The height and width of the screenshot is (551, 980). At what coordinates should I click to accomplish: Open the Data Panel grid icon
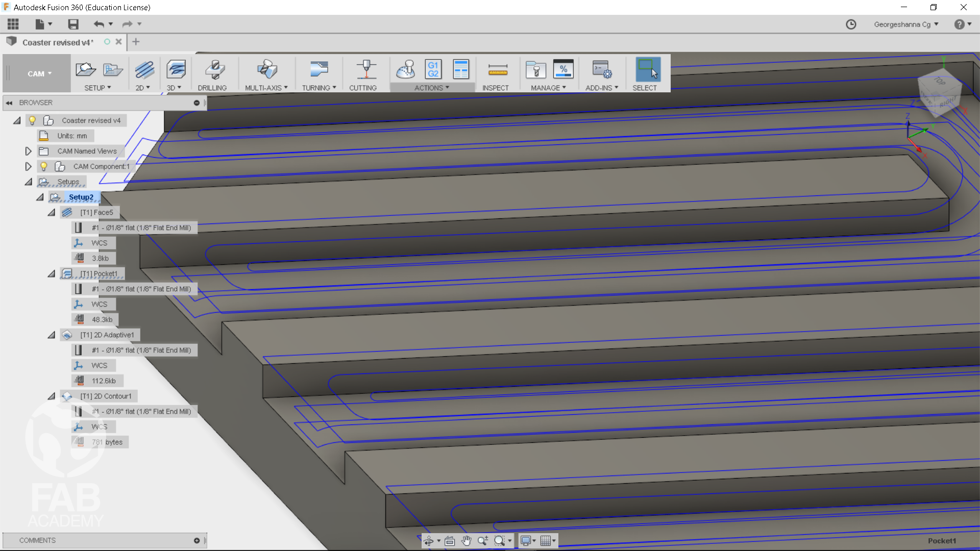[x=13, y=24]
